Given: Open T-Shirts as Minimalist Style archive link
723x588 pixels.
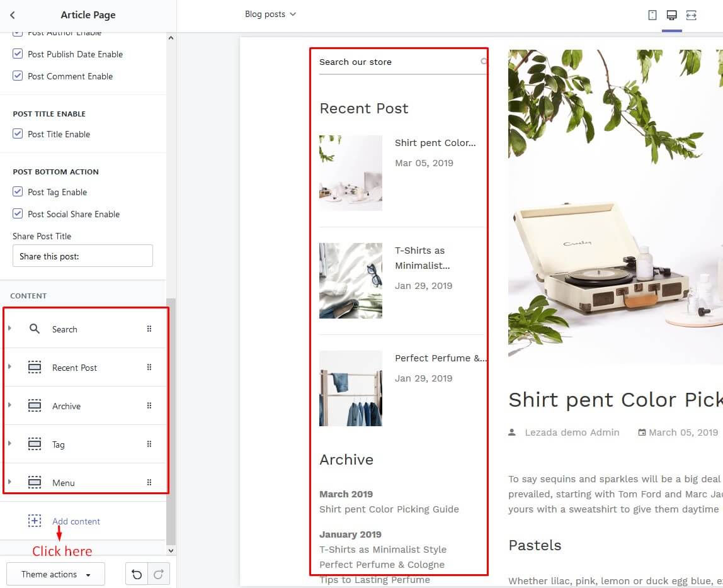Looking at the screenshot, I should (x=383, y=550).
